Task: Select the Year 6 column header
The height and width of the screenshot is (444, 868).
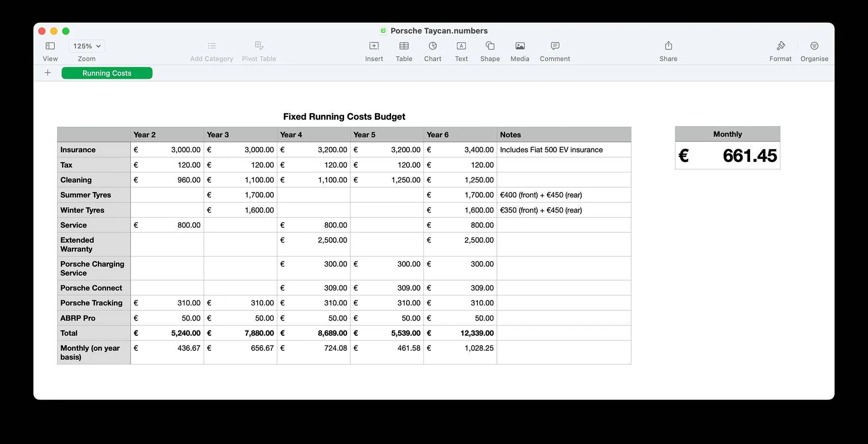Action: click(x=460, y=134)
